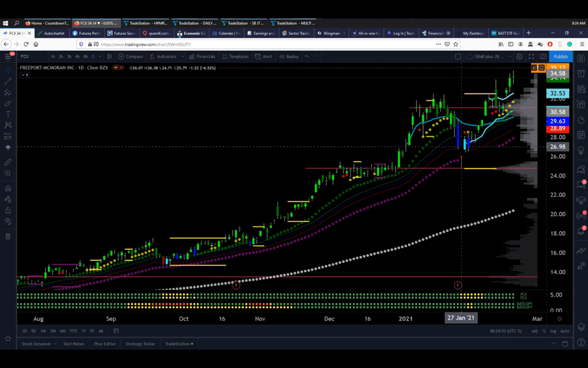Open the go to date icon
The height and width of the screenshot is (368, 588).
click(x=116, y=331)
